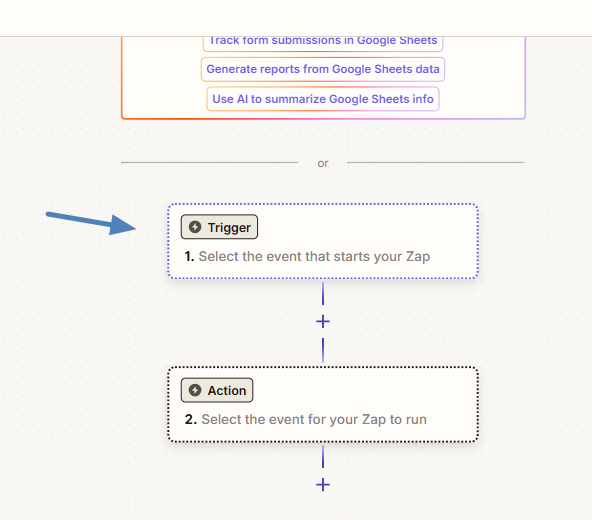The image size is (592, 520).
Task: Click step number 1 in Trigger card
Action: click(x=189, y=256)
